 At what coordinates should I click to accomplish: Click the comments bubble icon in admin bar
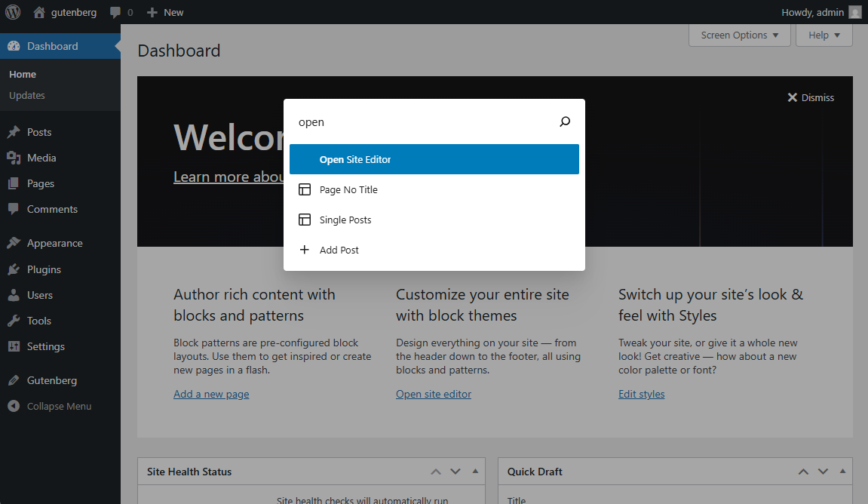click(115, 12)
